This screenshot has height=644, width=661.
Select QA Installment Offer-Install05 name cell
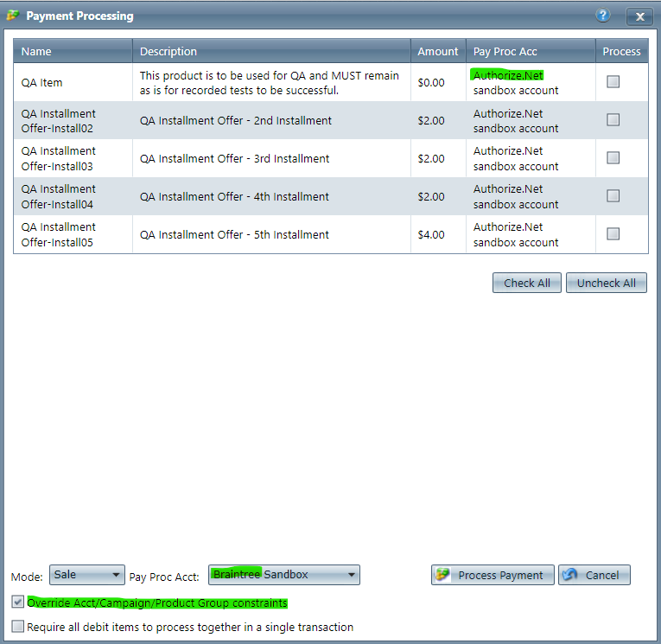(x=73, y=234)
